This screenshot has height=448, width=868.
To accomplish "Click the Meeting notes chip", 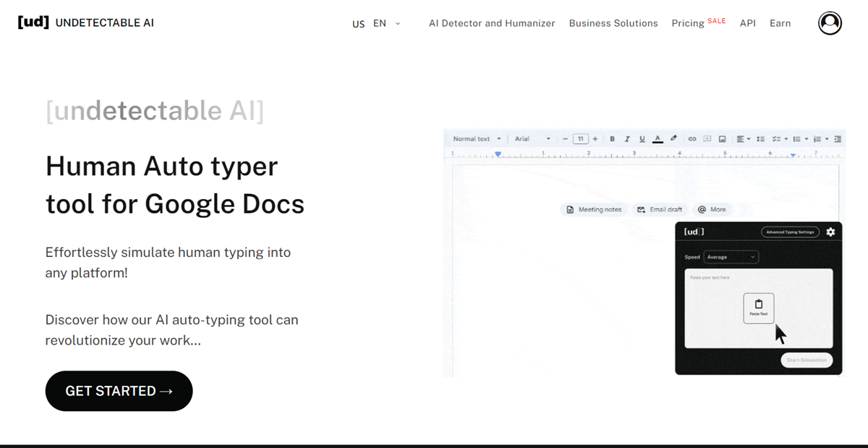I will click(x=594, y=209).
